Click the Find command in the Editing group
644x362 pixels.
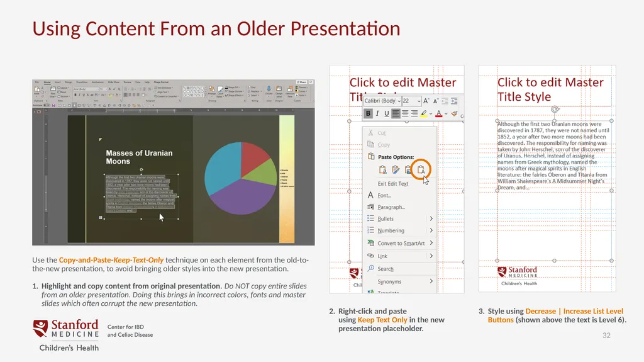point(250,88)
